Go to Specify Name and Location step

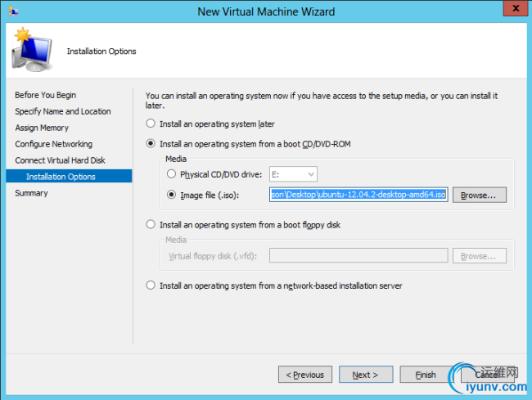tap(63, 111)
